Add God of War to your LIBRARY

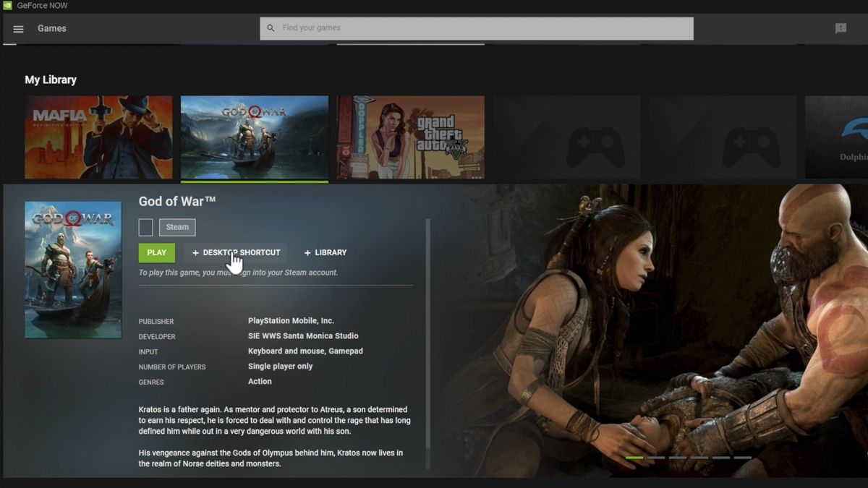[x=325, y=252]
